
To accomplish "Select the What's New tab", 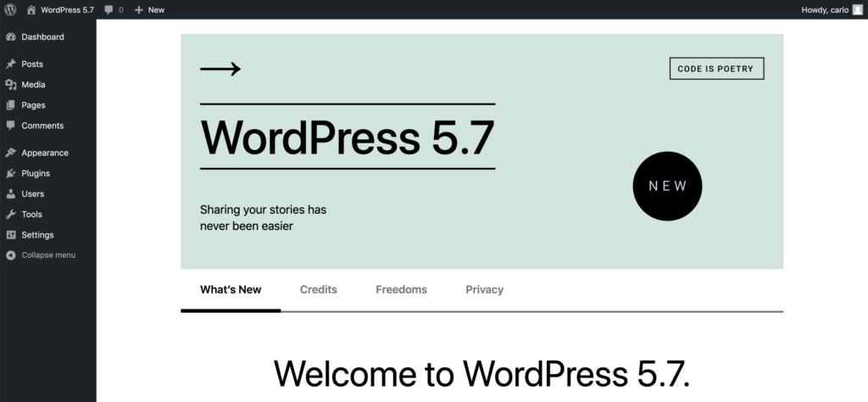I will coord(231,290).
